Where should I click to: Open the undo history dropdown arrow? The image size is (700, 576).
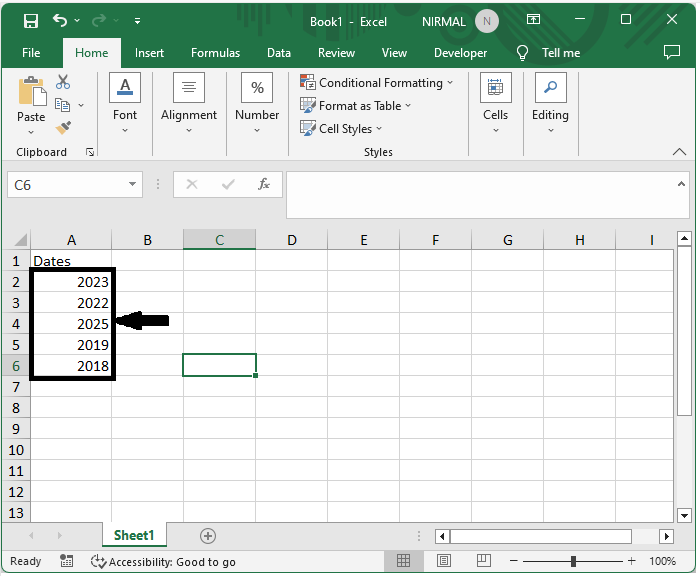click(77, 21)
